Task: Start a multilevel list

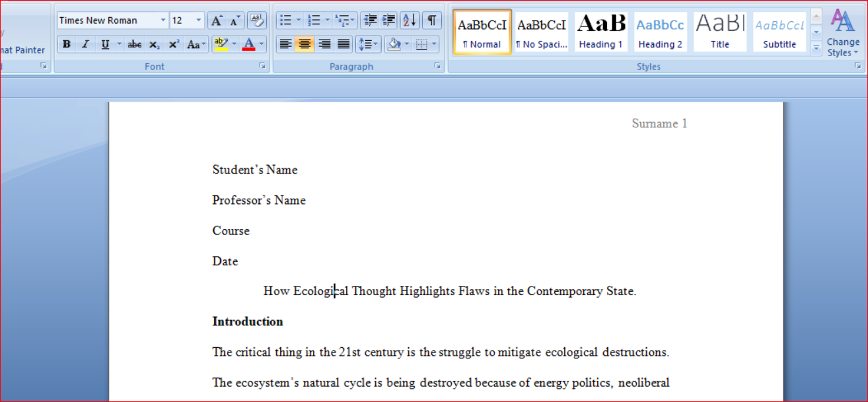Action: click(345, 20)
